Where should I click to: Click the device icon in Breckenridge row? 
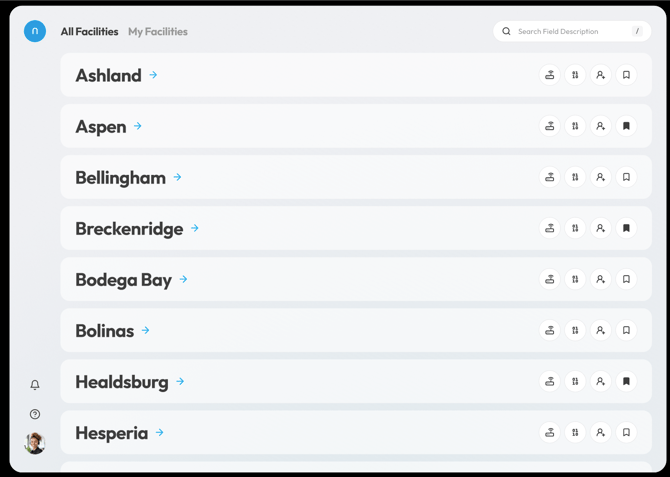click(x=550, y=228)
